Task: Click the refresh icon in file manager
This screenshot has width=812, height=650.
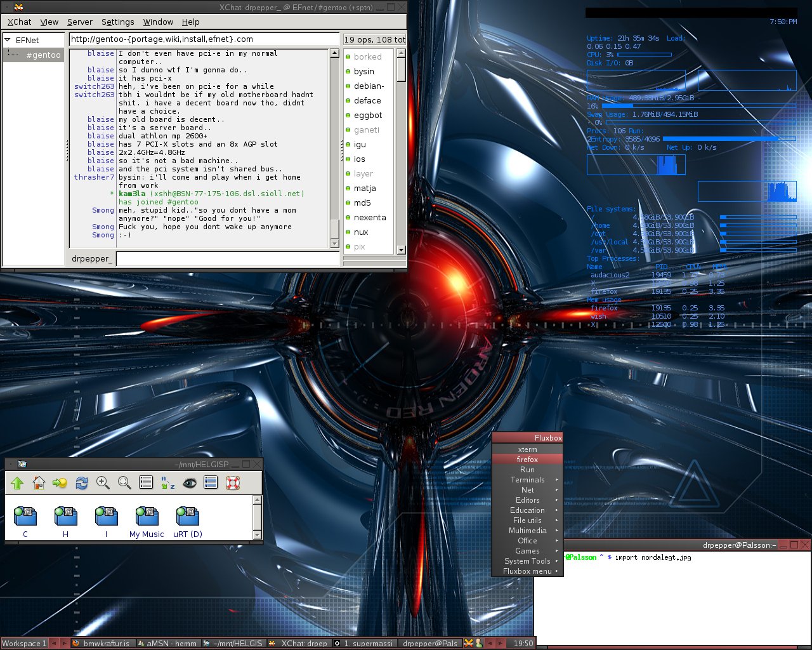Action: pos(82,483)
